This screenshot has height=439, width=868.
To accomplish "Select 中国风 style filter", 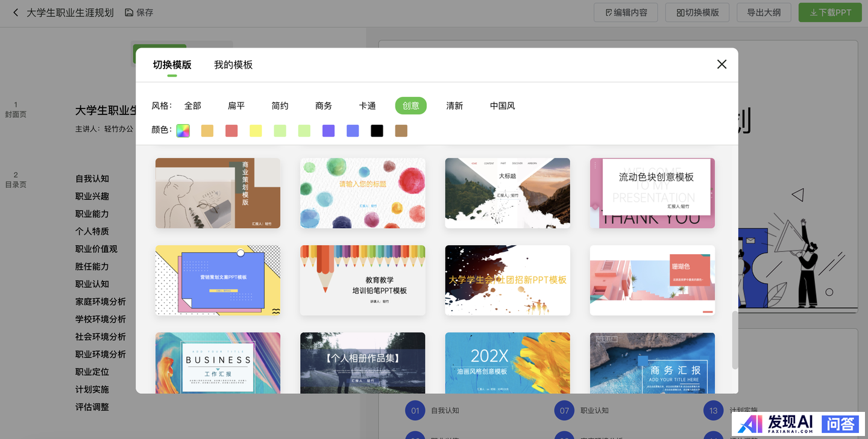I will 503,105.
